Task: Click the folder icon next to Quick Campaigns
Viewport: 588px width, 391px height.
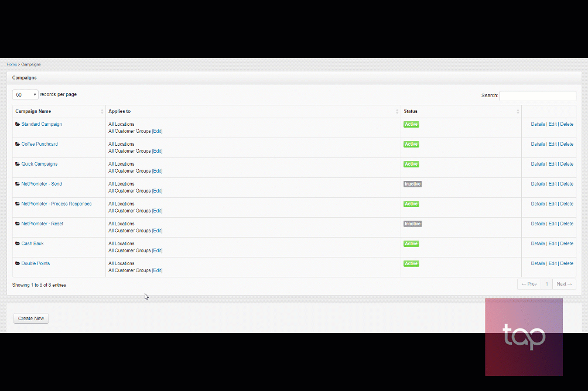Action: click(17, 164)
